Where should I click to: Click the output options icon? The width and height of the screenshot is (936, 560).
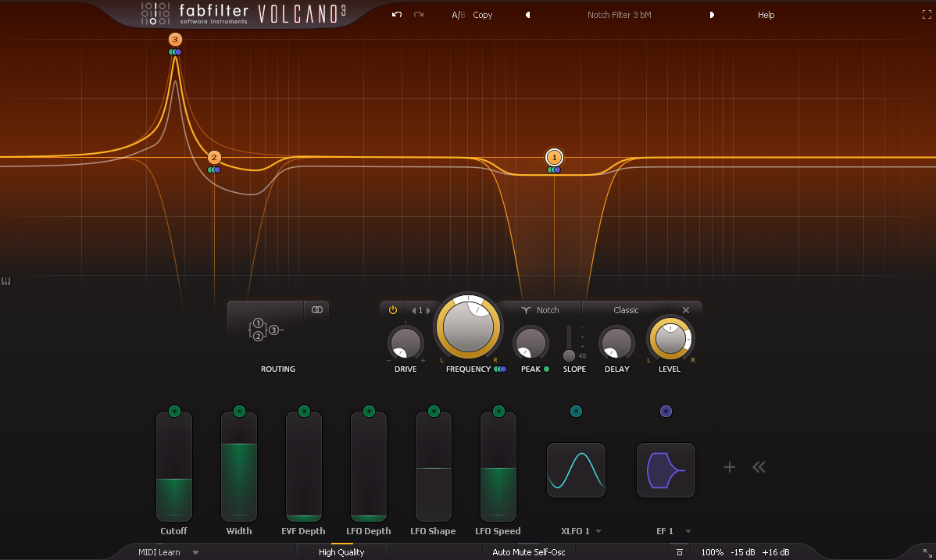pos(679,552)
